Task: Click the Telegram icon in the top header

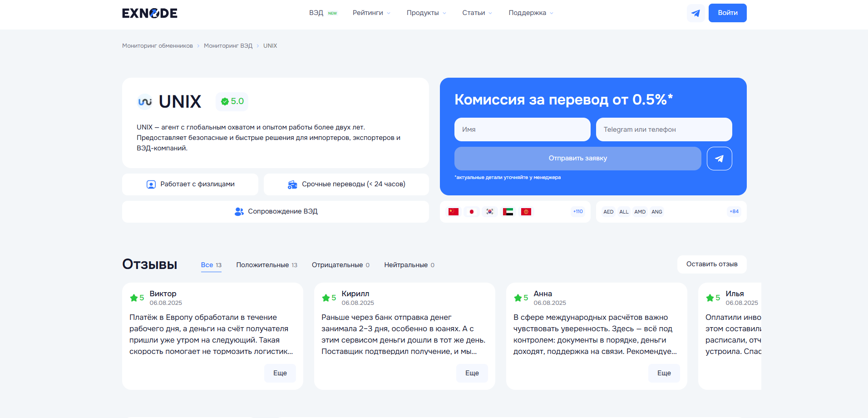Action: [x=695, y=13]
